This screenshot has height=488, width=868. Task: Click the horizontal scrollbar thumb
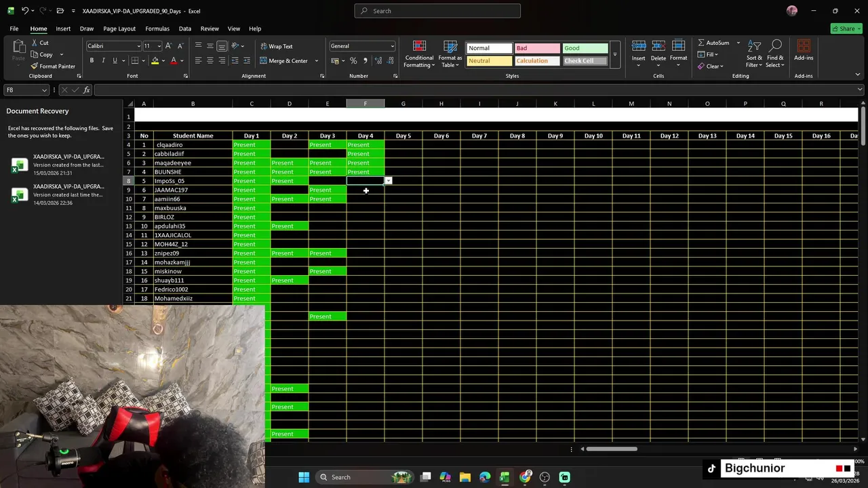coord(612,449)
